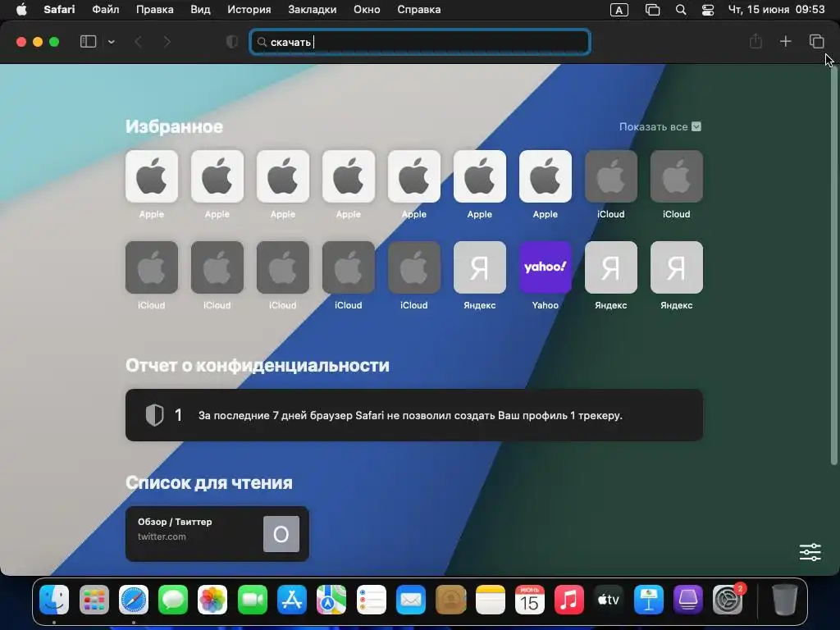Click the page vertical scrollbar

tap(834, 265)
